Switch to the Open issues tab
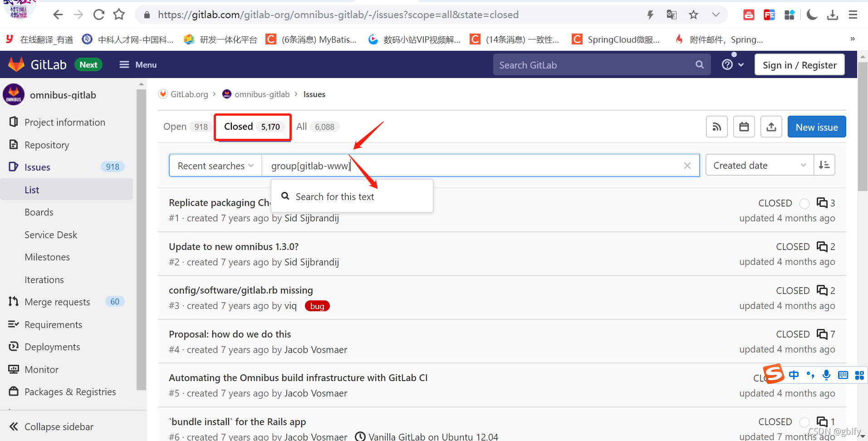The image size is (868, 441). (186, 127)
